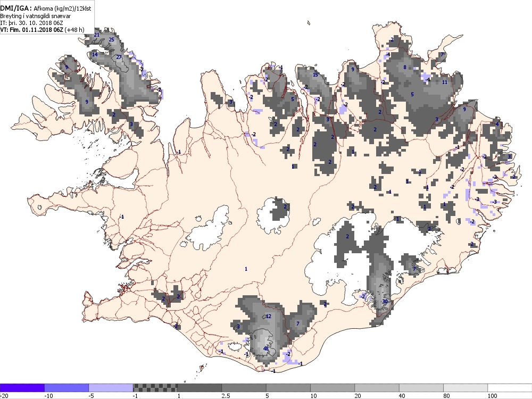Click the '15' map value in the north
This screenshot has height=399, width=532.
(315, 75)
